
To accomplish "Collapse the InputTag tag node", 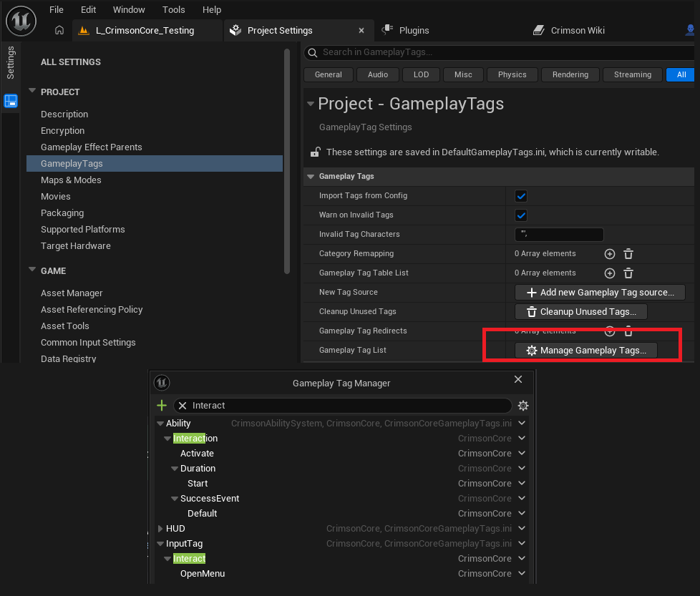I will 160,544.
